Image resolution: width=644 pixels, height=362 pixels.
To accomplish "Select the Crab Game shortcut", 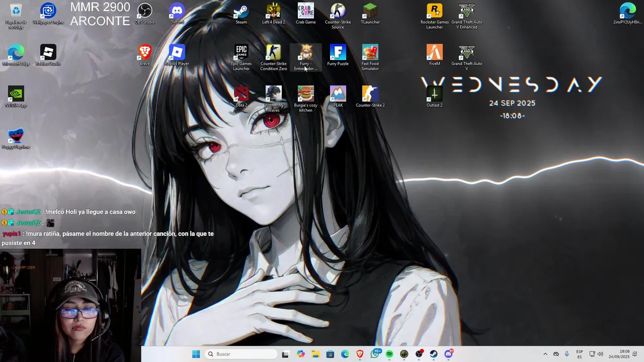I will pos(306,14).
